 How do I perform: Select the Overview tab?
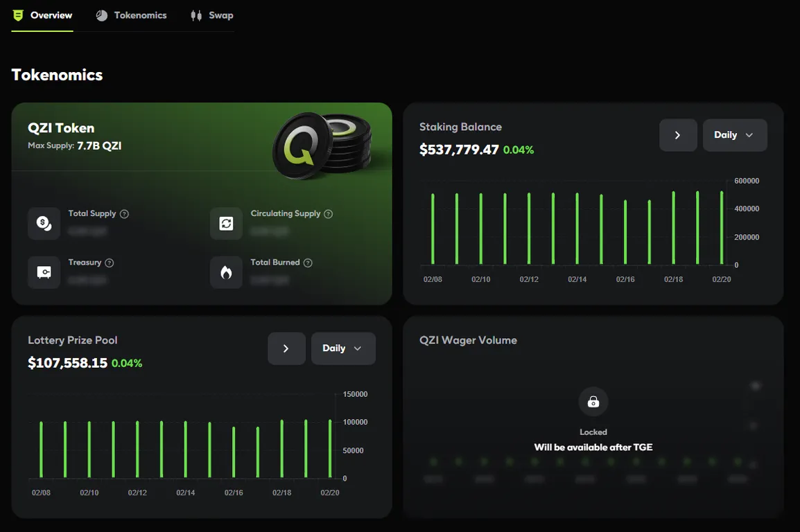coord(42,15)
